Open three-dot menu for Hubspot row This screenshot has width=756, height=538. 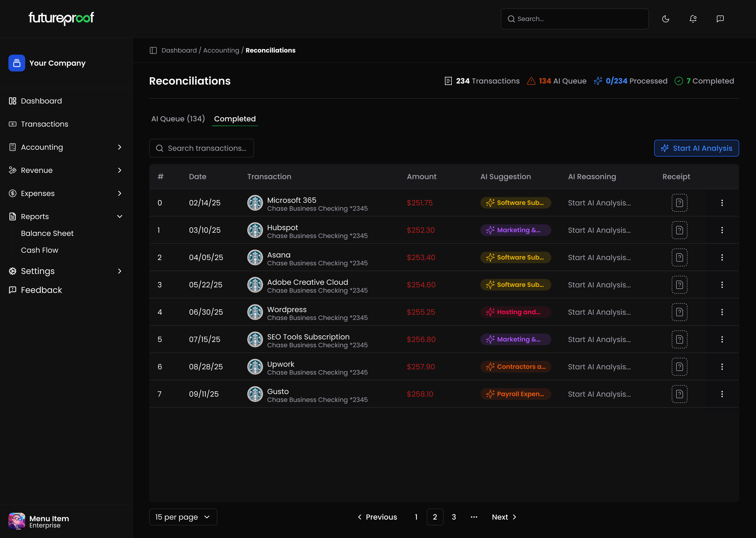tap(722, 230)
